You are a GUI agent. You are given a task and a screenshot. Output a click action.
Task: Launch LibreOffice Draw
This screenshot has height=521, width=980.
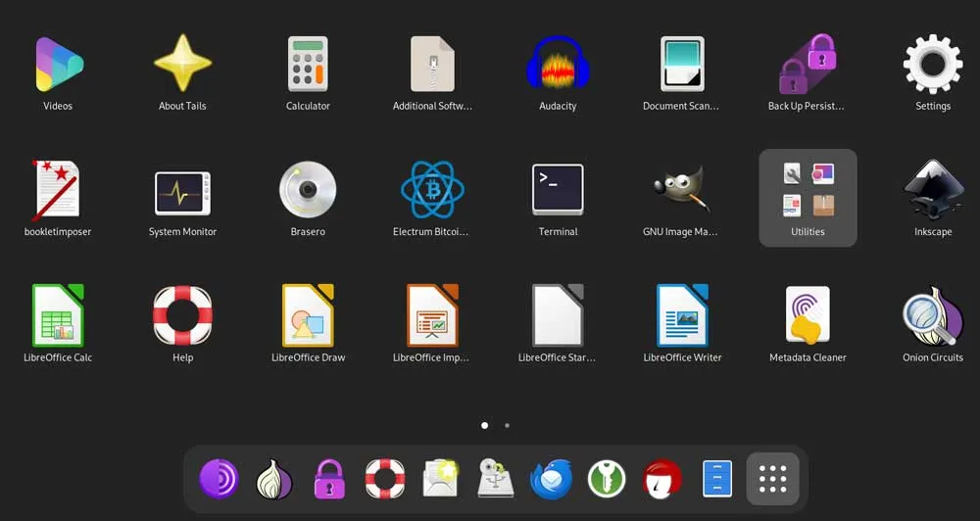coord(308,315)
